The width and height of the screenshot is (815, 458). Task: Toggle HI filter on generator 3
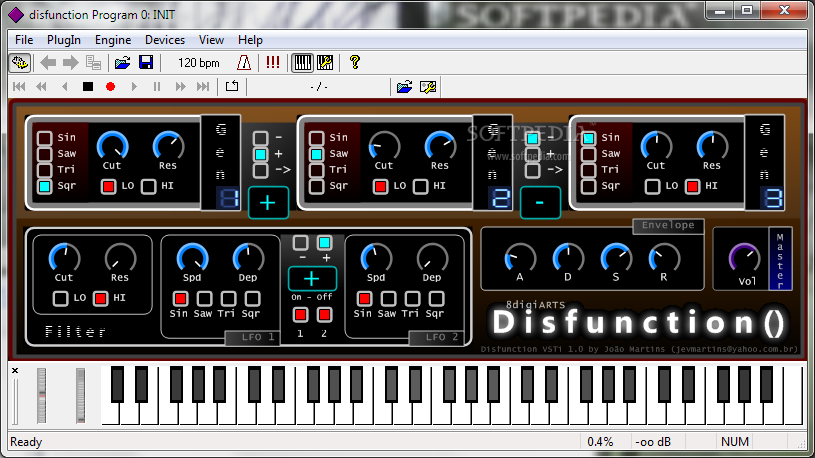coord(692,186)
